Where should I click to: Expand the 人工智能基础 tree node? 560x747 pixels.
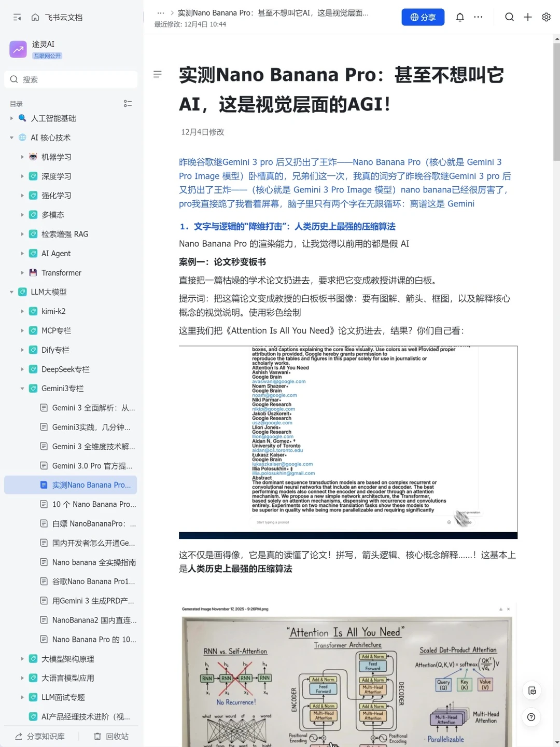pos(11,118)
